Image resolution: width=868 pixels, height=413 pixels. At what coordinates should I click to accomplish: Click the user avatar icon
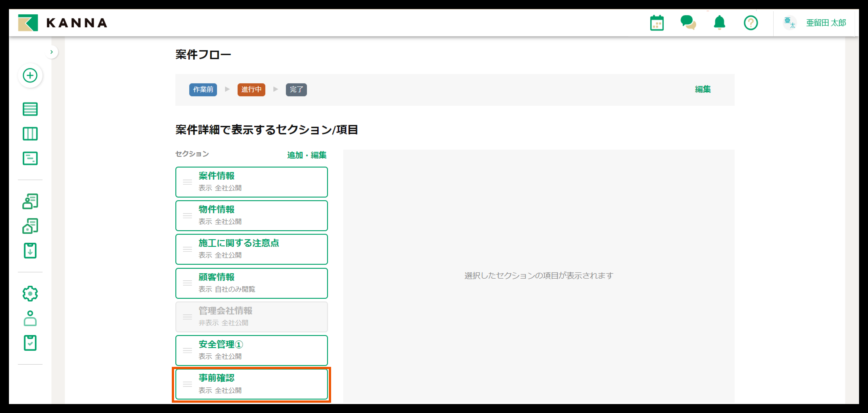pyautogui.click(x=789, y=23)
